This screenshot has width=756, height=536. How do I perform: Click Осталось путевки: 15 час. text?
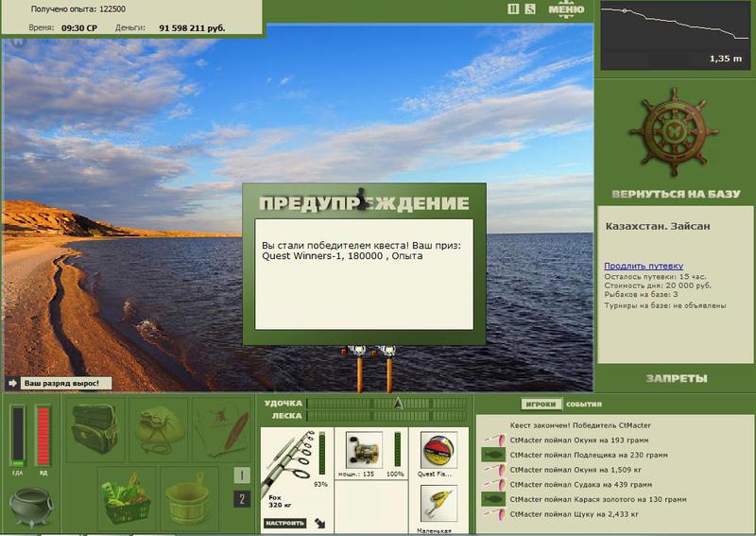(x=655, y=276)
